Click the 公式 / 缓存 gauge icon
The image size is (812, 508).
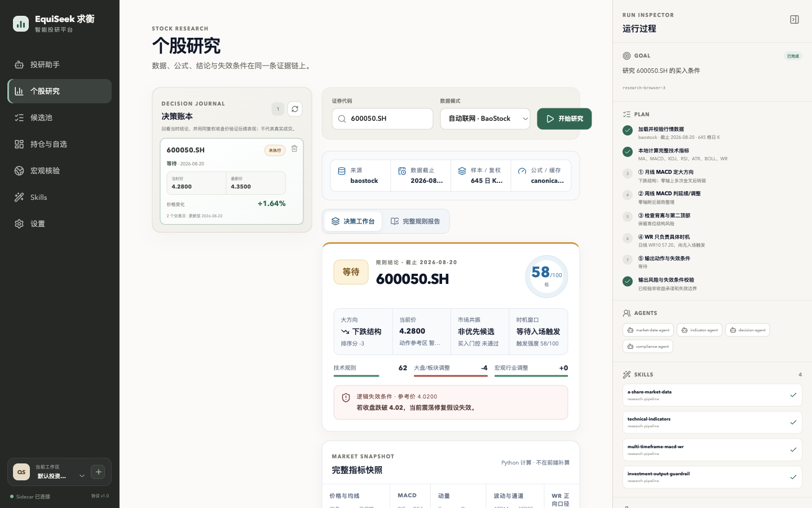522,171
